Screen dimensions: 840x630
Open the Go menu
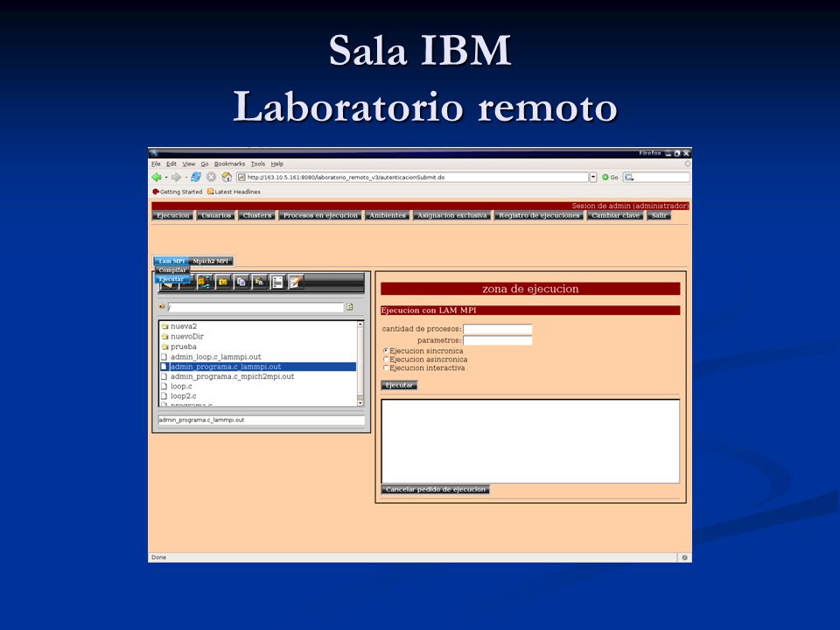coord(205,164)
